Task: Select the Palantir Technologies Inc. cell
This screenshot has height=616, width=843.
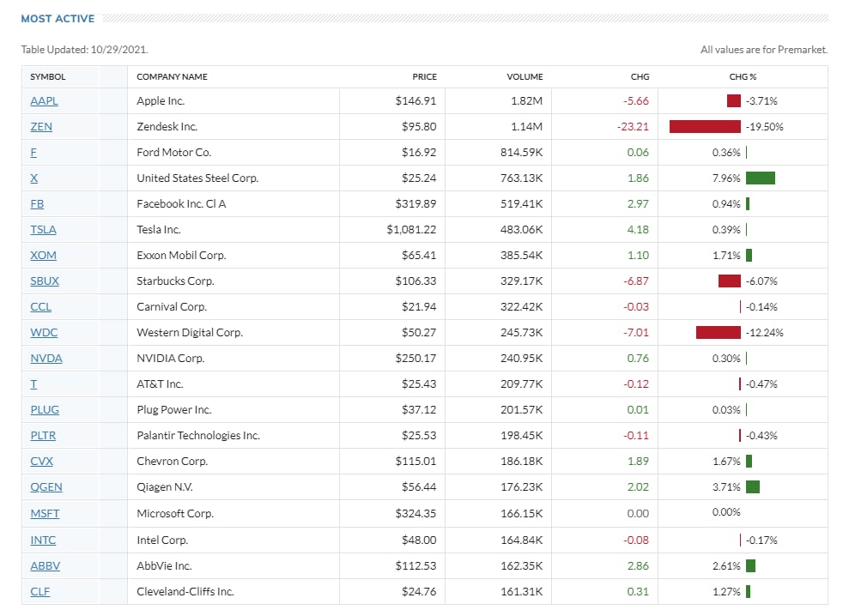Action: [x=233, y=436]
